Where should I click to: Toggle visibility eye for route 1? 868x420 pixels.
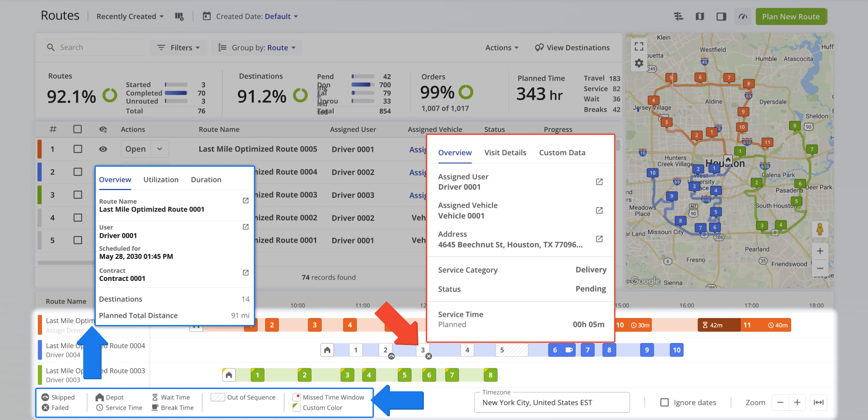(x=103, y=149)
